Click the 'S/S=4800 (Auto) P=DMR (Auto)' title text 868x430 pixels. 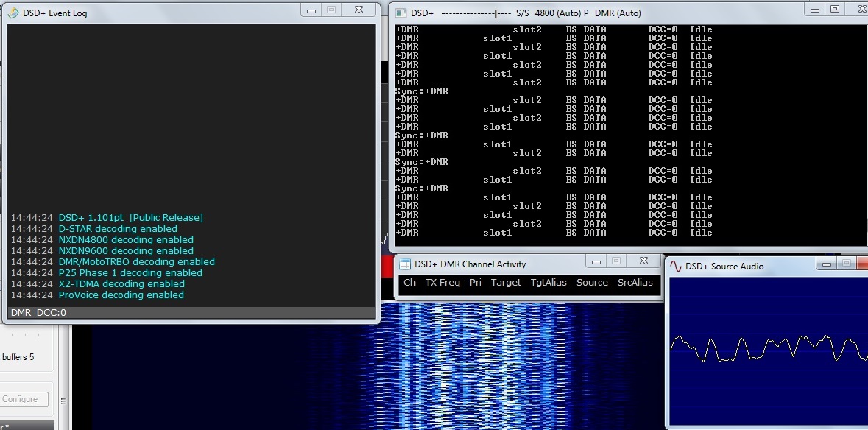pyautogui.click(x=578, y=13)
